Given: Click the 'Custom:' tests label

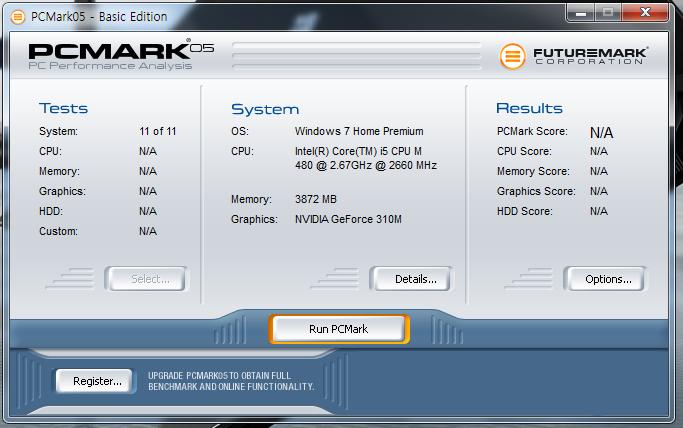Looking at the screenshot, I should click(x=58, y=232).
